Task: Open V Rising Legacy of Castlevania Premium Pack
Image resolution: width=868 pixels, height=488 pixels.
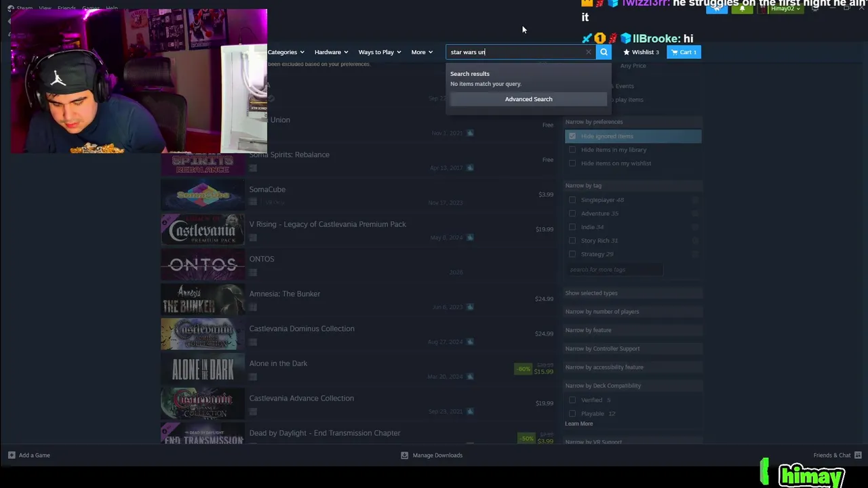Action: pyautogui.click(x=359, y=230)
